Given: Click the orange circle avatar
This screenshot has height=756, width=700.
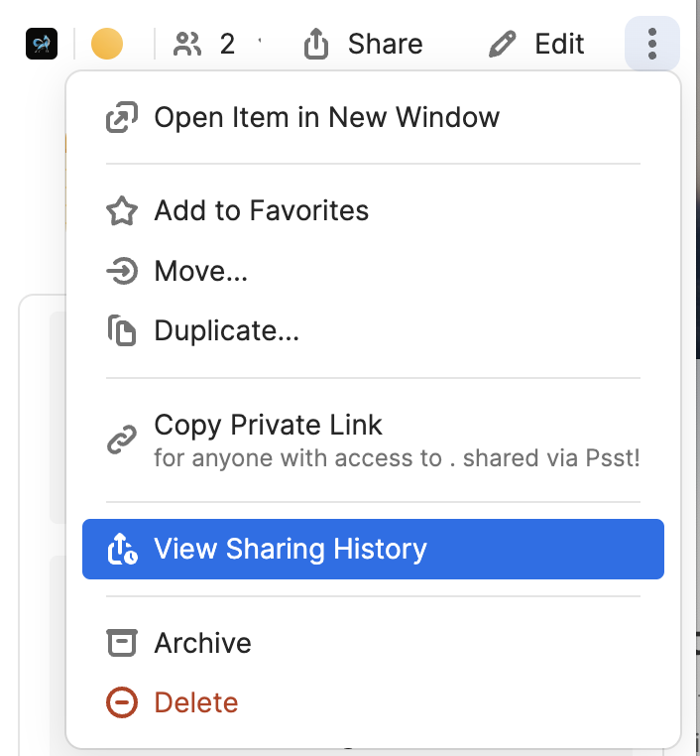Looking at the screenshot, I should (107, 45).
